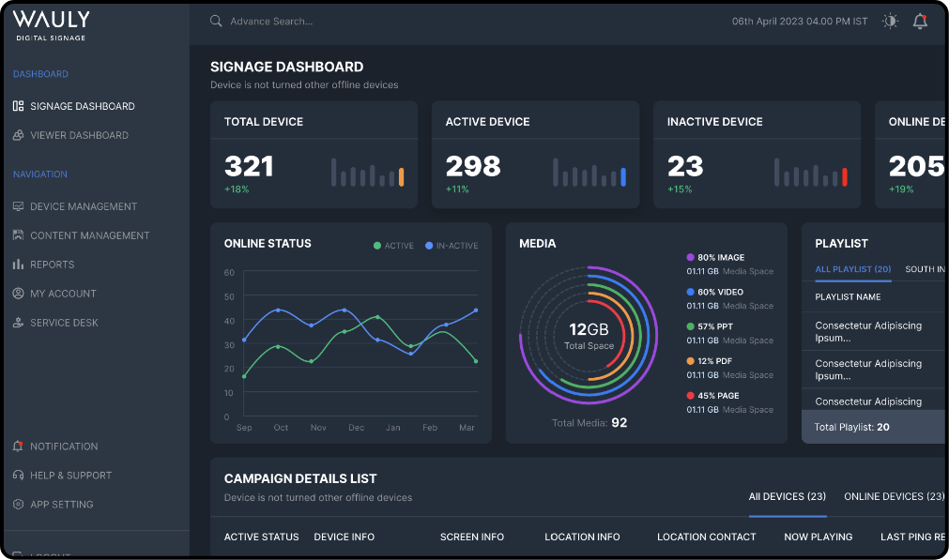Click the ACTIVE STATUS column header
The image size is (949, 560).
pos(262,537)
